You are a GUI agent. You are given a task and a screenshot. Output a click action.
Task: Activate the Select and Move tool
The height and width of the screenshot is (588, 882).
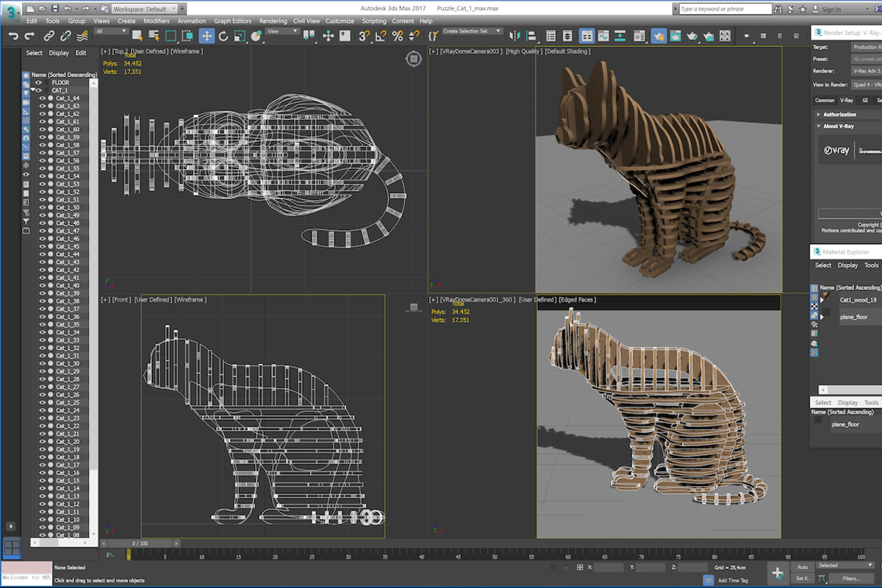[x=207, y=35]
